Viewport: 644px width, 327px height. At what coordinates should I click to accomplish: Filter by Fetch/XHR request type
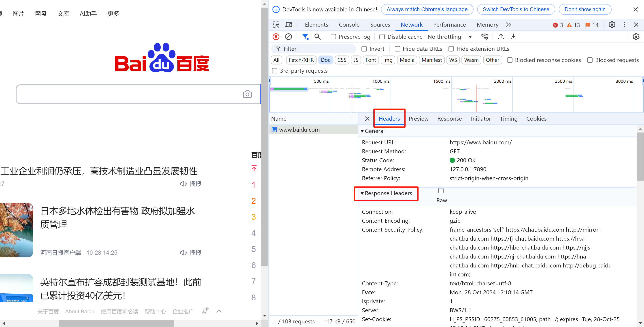pyautogui.click(x=301, y=60)
